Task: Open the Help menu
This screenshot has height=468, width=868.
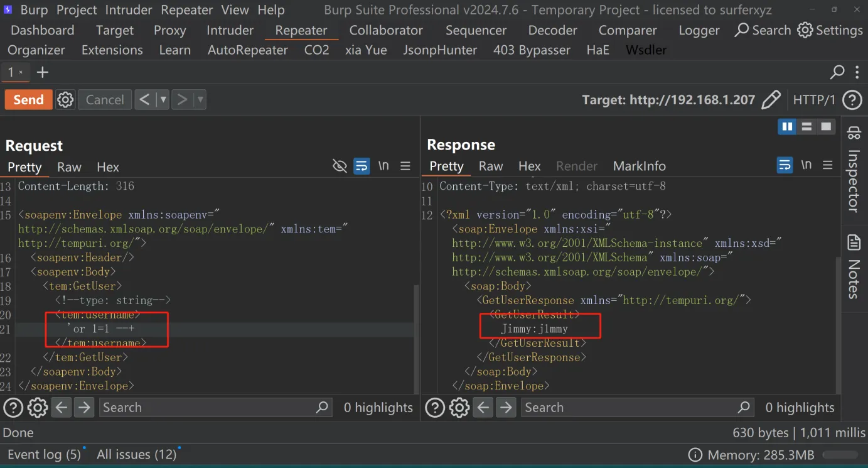Action: tap(271, 10)
